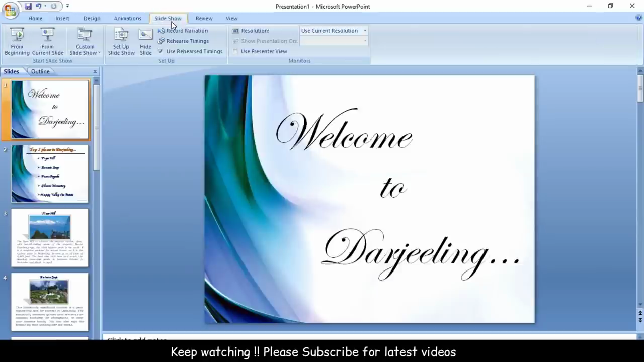The height and width of the screenshot is (362, 644).
Task: Start slide show From Beginning
Action: (17, 42)
